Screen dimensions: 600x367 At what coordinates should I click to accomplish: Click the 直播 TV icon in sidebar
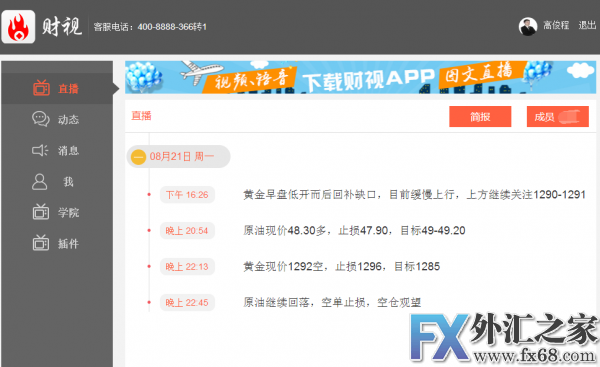(x=41, y=88)
